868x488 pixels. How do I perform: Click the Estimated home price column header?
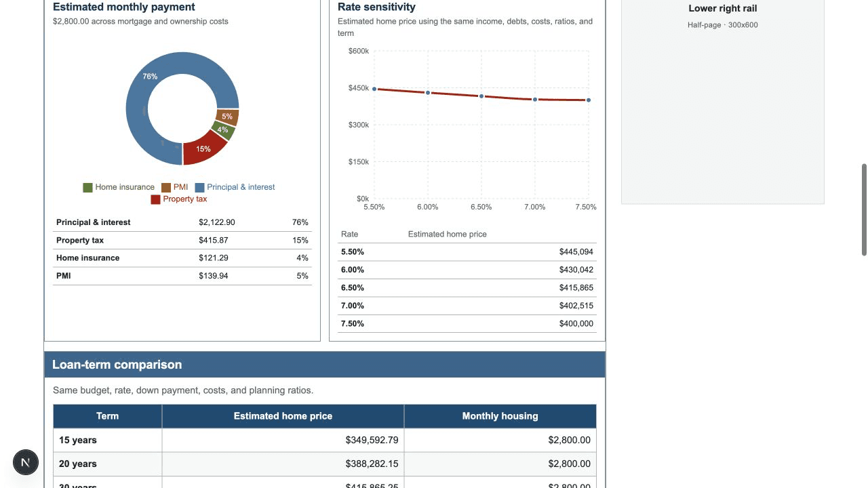coord(283,416)
